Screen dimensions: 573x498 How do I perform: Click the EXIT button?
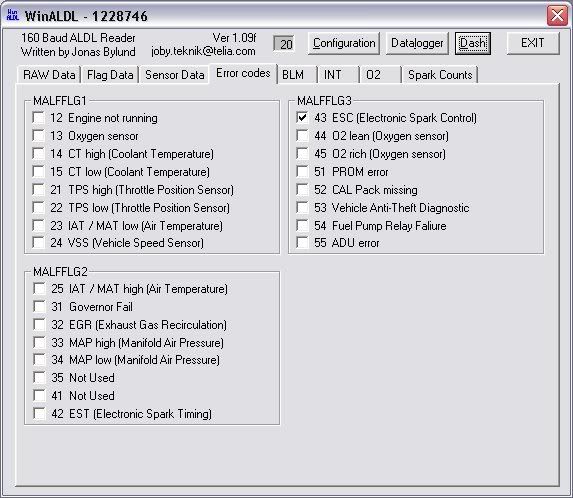(x=533, y=43)
